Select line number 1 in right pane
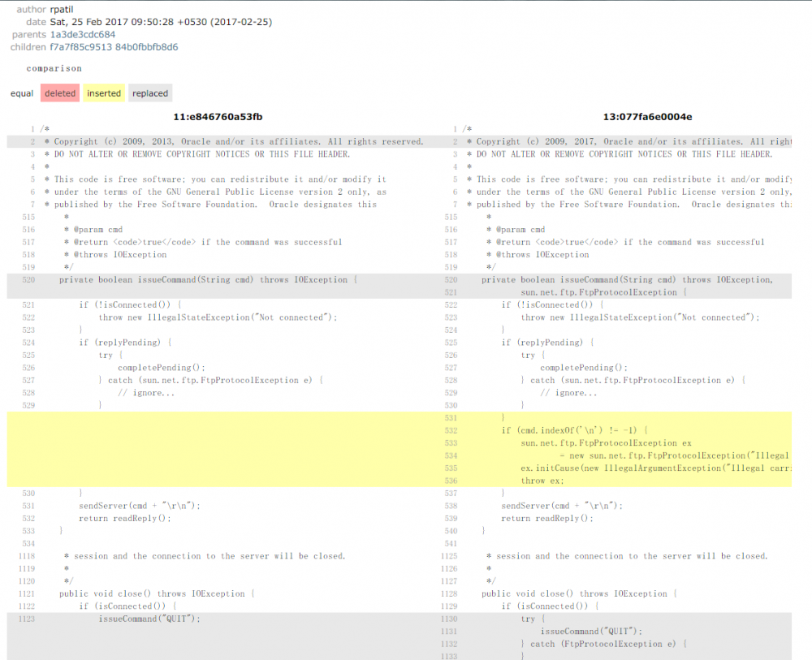The width and height of the screenshot is (812, 660). click(454, 128)
